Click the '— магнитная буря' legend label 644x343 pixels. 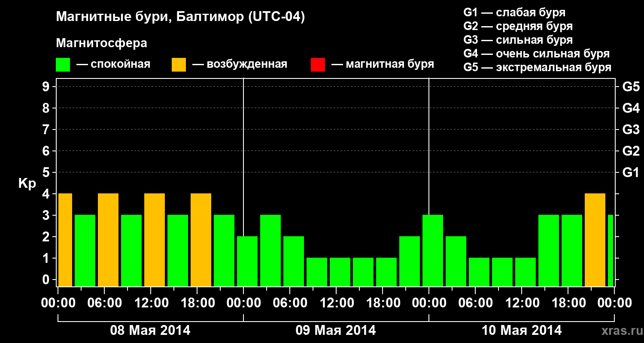pyautogui.click(x=383, y=65)
